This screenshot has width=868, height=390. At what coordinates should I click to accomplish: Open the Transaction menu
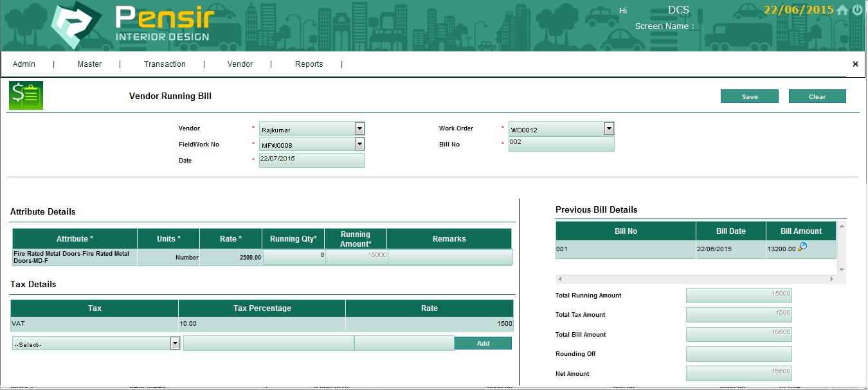point(165,64)
